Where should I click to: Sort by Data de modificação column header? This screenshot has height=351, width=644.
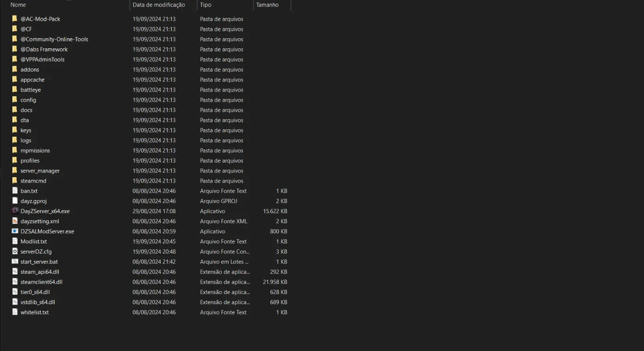click(159, 5)
